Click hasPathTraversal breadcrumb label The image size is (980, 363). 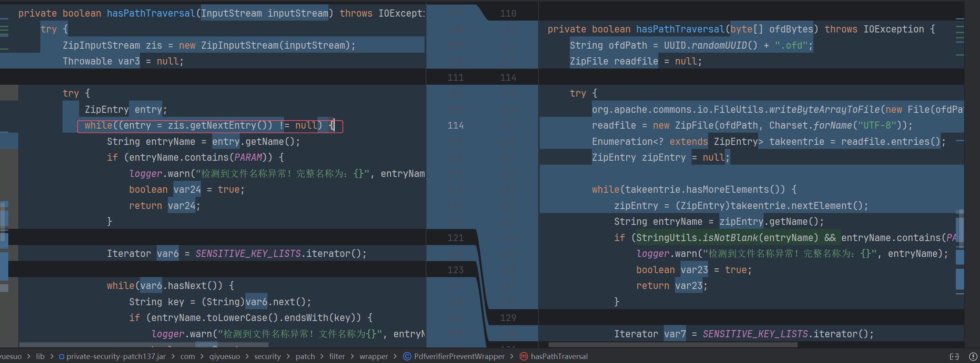tap(559, 356)
